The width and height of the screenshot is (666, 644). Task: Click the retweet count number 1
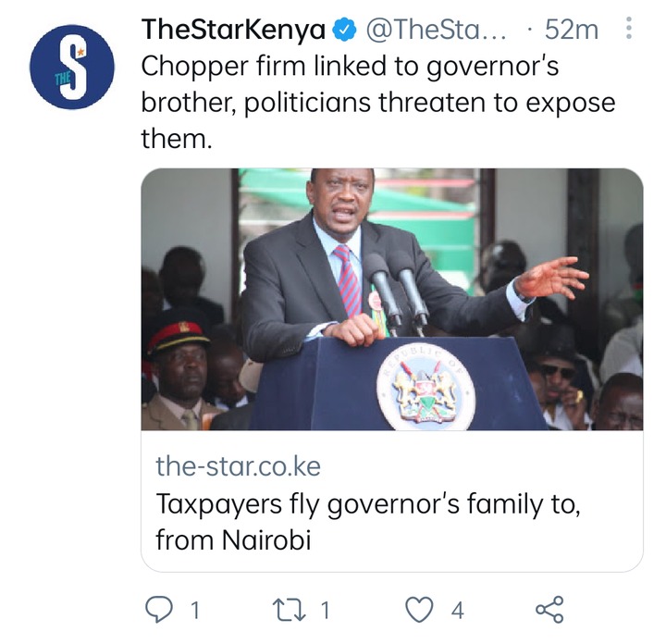pyautogui.click(x=325, y=611)
